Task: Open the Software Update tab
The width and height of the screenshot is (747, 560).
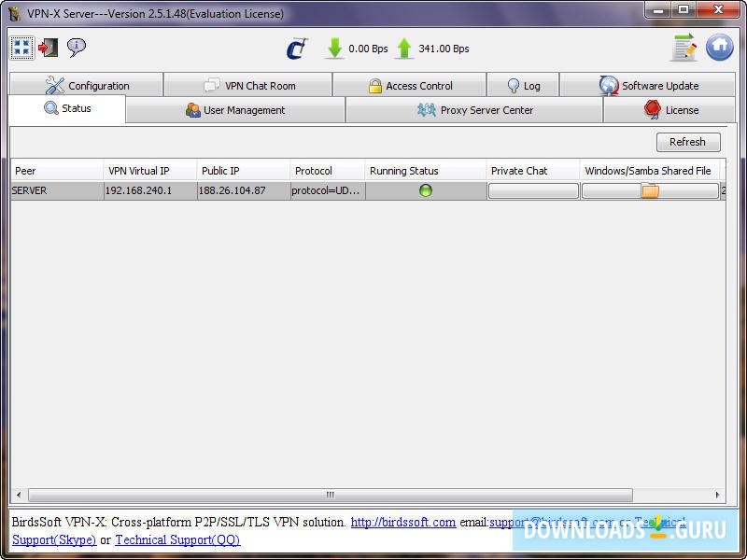Action: [648, 86]
